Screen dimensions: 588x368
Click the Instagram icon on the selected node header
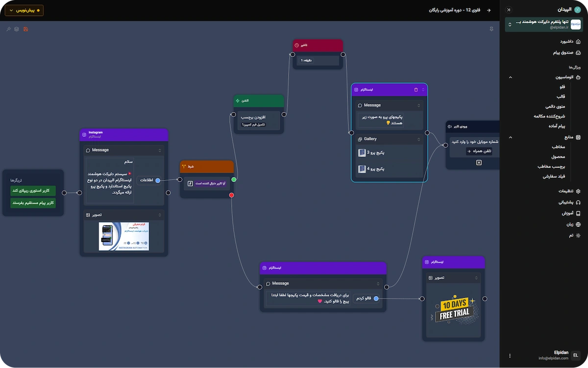[356, 90]
